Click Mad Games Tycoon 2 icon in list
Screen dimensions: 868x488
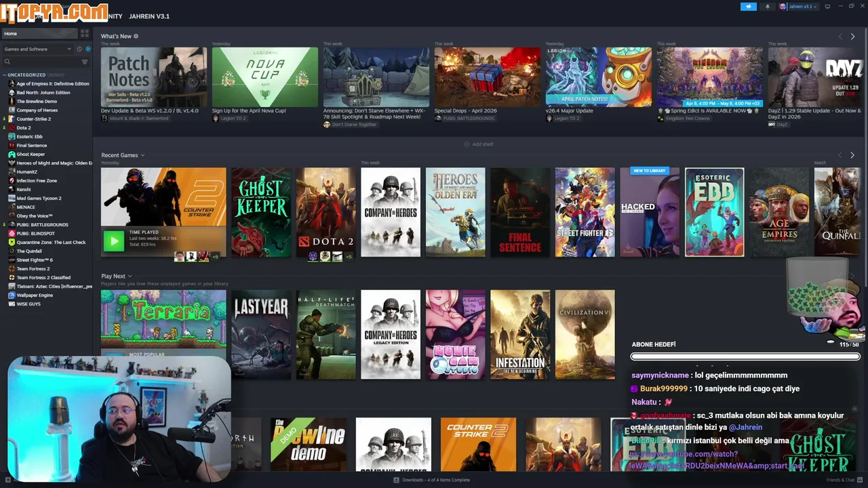pos(12,198)
